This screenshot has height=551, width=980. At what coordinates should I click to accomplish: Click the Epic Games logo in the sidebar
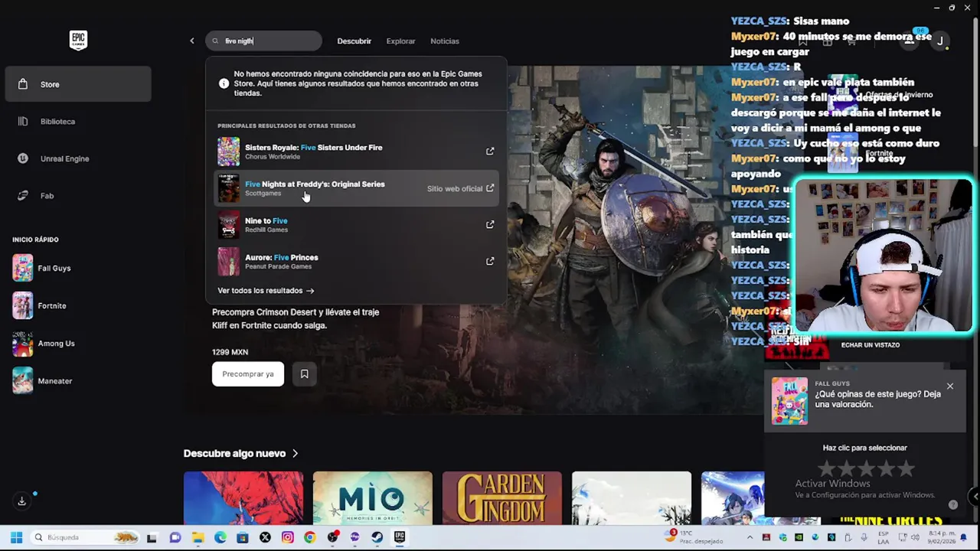(x=78, y=41)
